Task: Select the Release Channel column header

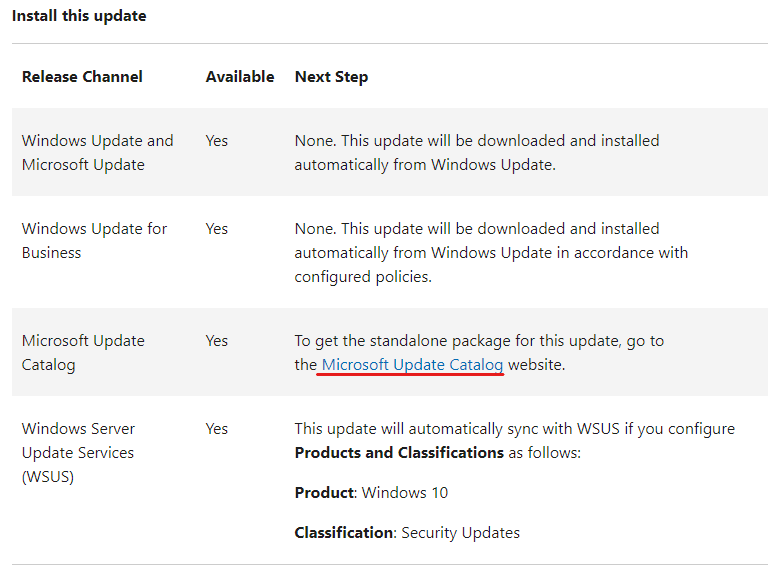Action: click(82, 77)
